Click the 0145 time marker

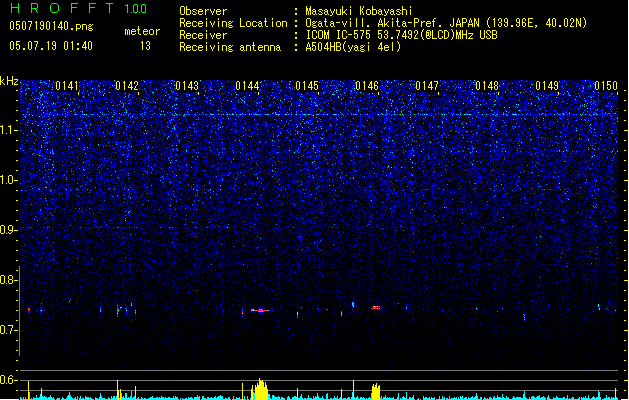pyautogui.click(x=307, y=86)
